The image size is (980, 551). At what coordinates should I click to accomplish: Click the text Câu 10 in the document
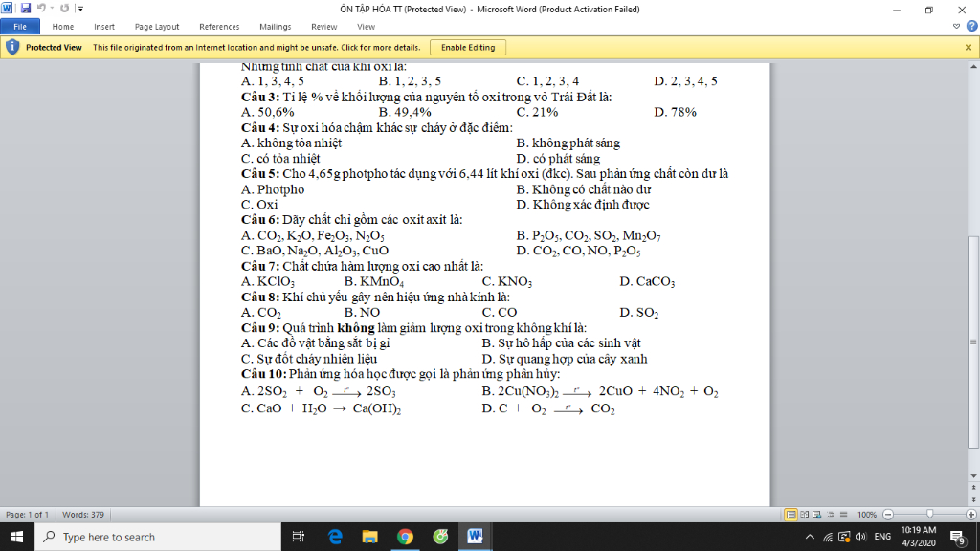[263, 374]
